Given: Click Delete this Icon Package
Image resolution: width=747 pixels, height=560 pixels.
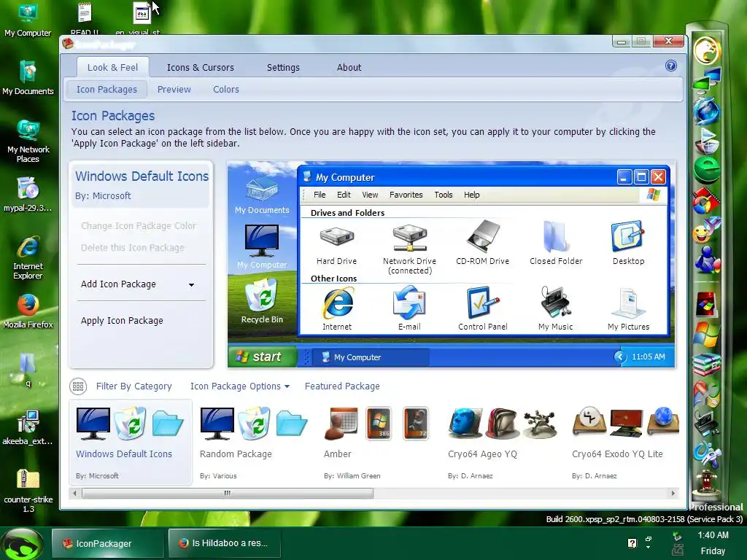Looking at the screenshot, I should pos(133,248).
